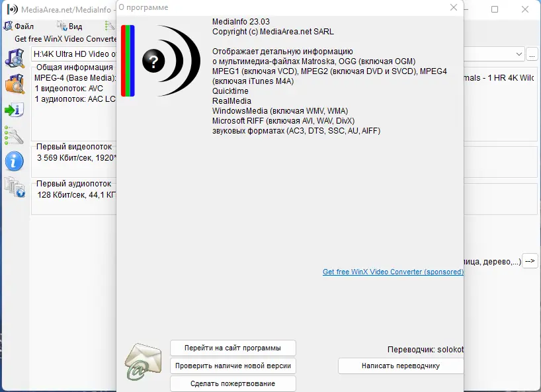
Task: Click the blue info About icon in sidebar
Action: 14,161
